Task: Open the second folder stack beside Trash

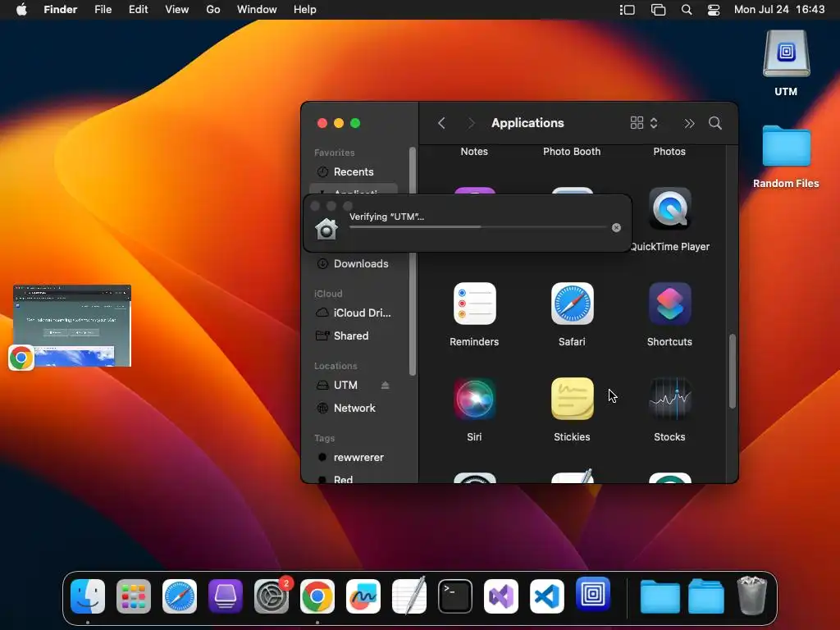Action: point(706,596)
